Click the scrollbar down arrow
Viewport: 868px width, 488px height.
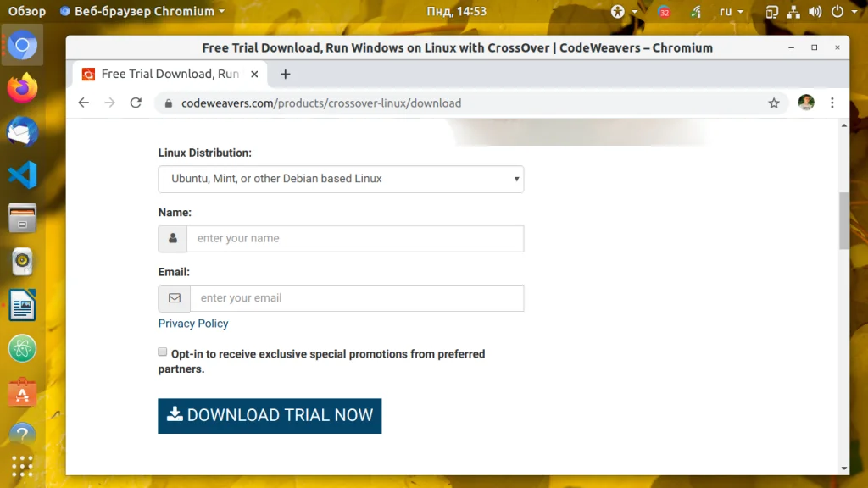(x=843, y=468)
